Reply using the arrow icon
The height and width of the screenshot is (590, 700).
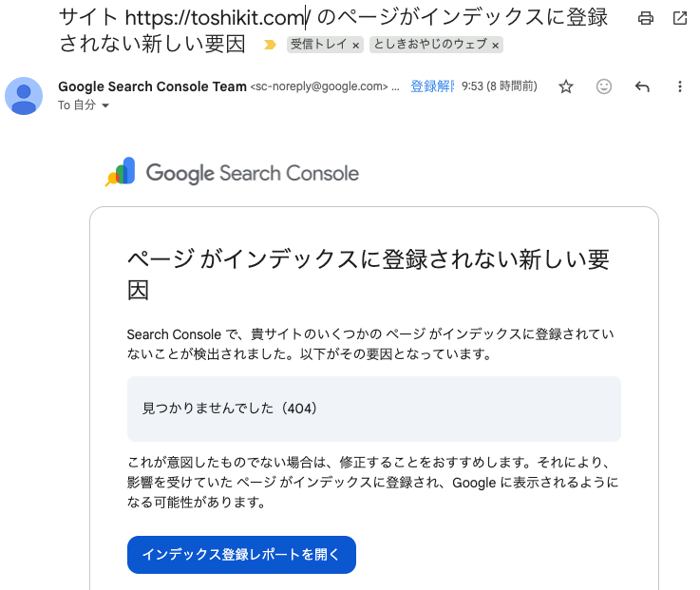tap(642, 86)
